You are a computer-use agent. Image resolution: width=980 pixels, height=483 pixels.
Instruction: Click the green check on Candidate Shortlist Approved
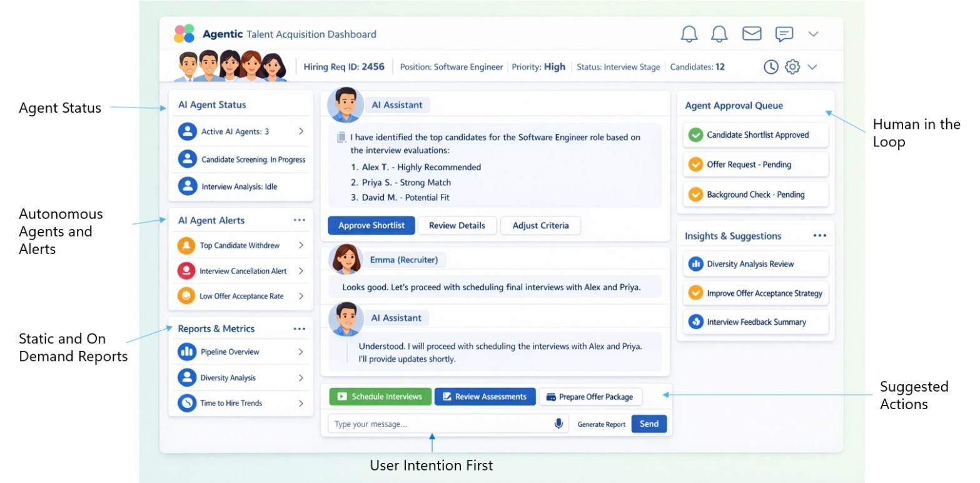695,135
